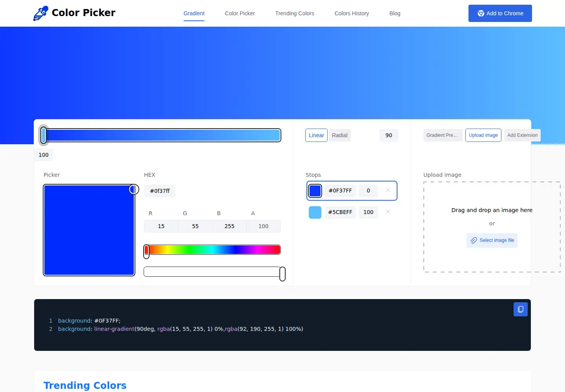The image size is (565, 392).
Task: Switch gradient type to Radial
Action: [339, 135]
